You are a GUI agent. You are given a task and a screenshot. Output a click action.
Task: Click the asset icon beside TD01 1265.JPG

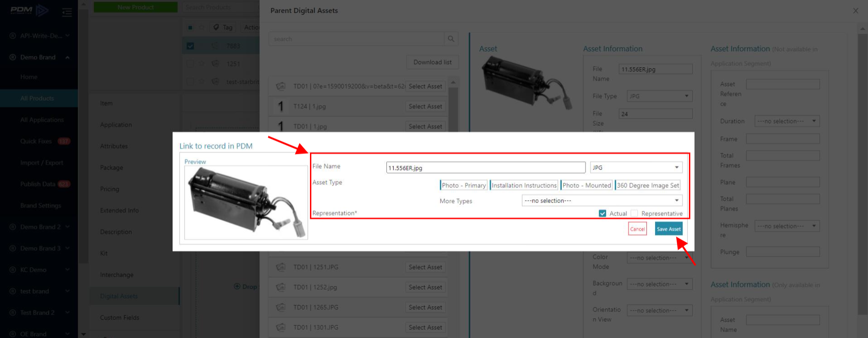[x=281, y=307]
